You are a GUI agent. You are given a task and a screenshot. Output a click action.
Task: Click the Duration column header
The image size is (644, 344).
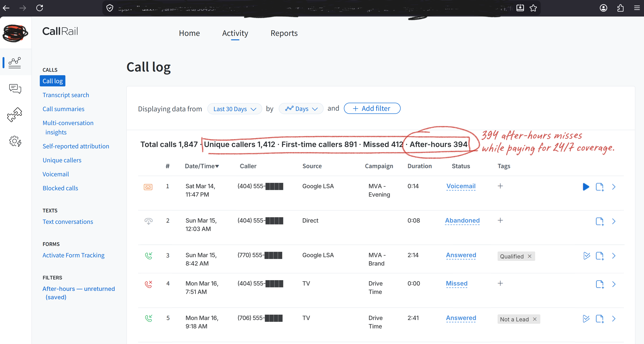[x=419, y=166]
